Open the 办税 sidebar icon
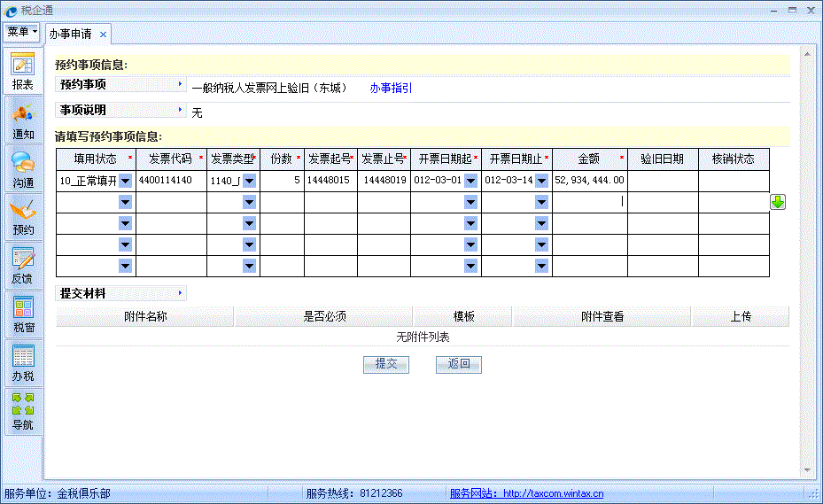Viewport: 823px width, 504px height. point(22,363)
